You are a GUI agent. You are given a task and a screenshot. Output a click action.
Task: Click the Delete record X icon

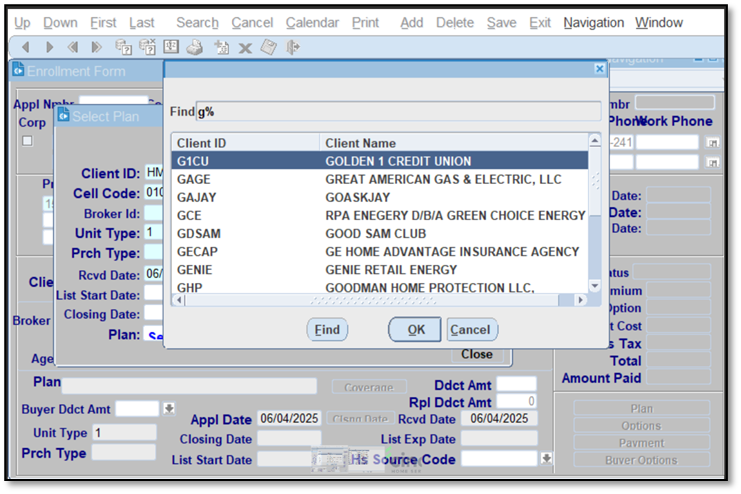[x=245, y=48]
